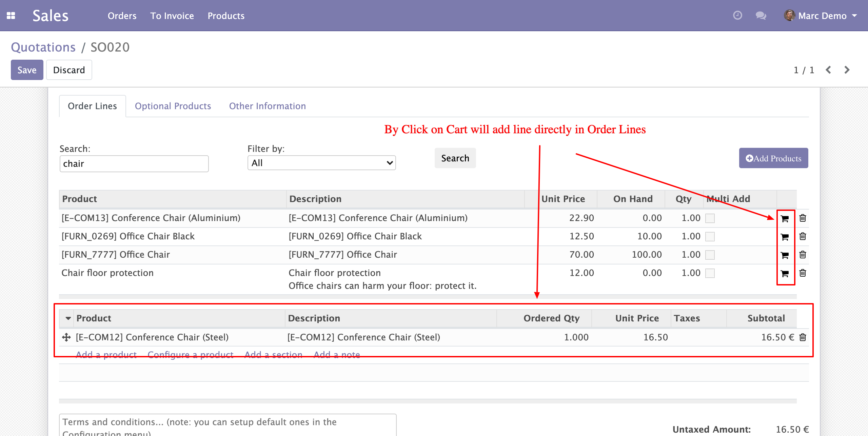Open the apps grid menu icon
868x436 pixels.
11,16
